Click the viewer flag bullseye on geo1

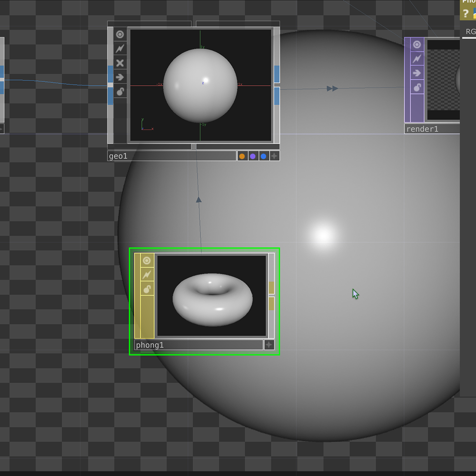point(120,34)
